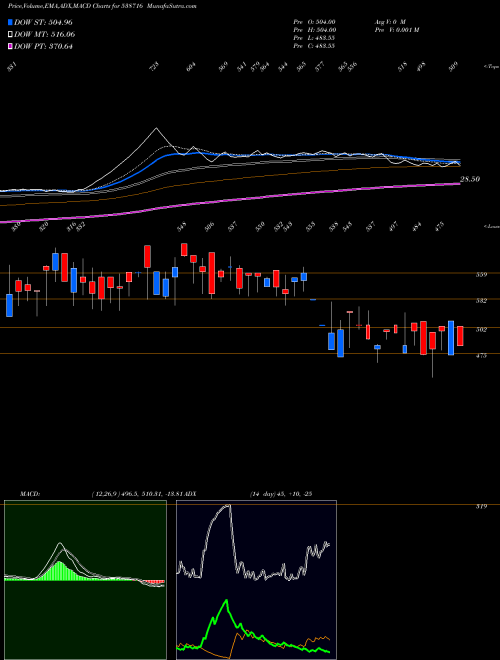Click the white EMA line peak
The height and width of the screenshot is (660, 500).
[157, 128]
